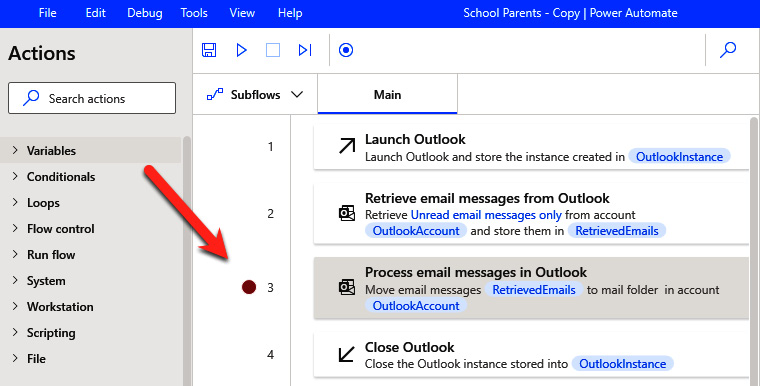Expand the File actions group
760x386 pixels.
(15, 358)
